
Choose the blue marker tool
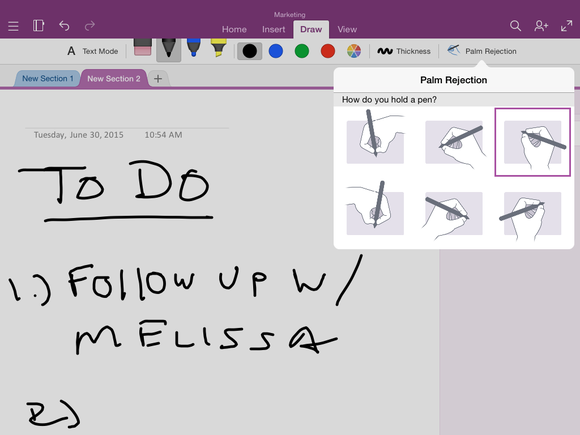tap(193, 48)
